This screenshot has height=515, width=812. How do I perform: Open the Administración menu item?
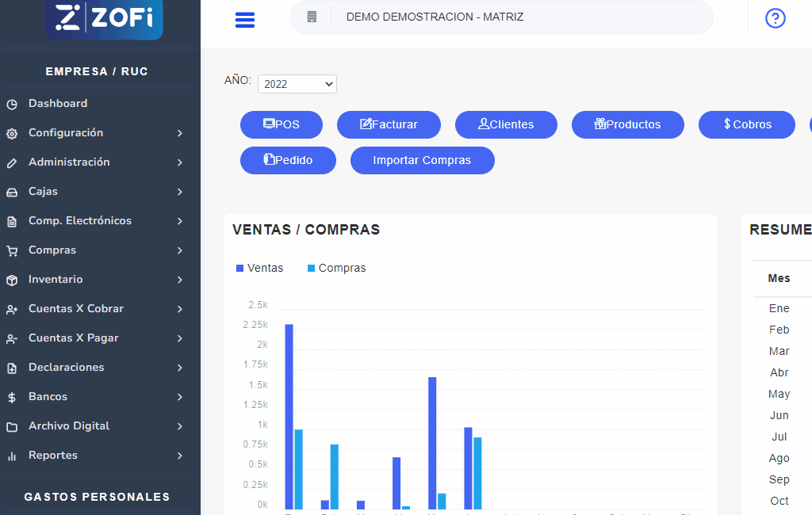pyautogui.click(x=69, y=162)
